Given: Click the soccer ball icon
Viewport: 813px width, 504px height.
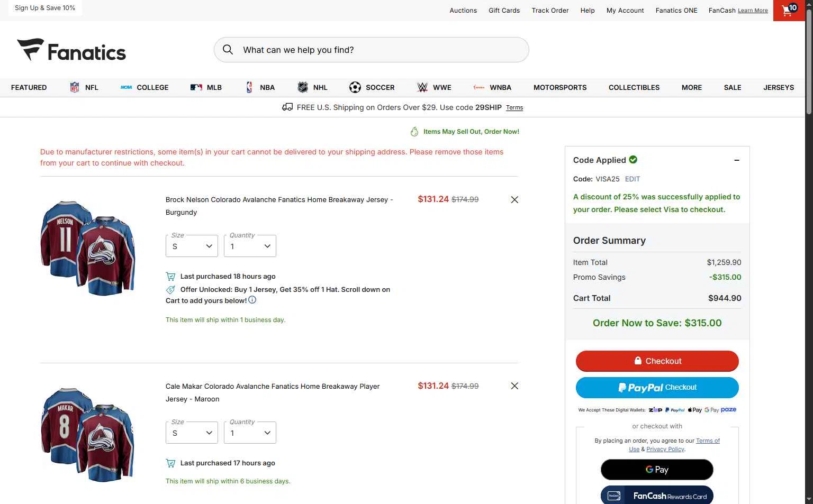Looking at the screenshot, I should pyautogui.click(x=355, y=87).
